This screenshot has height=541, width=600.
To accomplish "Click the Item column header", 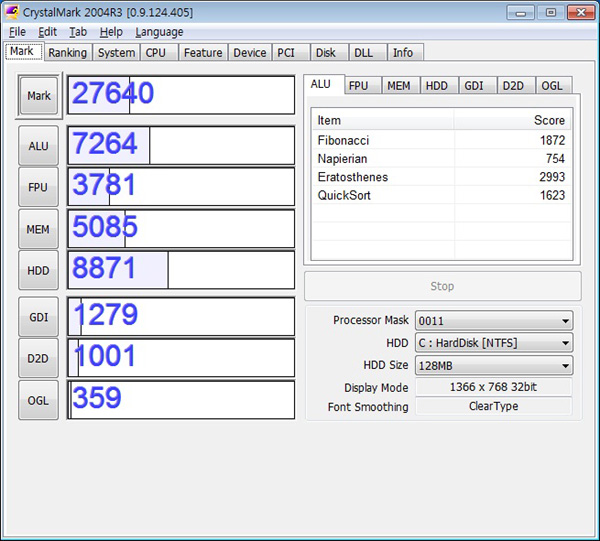I will (x=383, y=120).
